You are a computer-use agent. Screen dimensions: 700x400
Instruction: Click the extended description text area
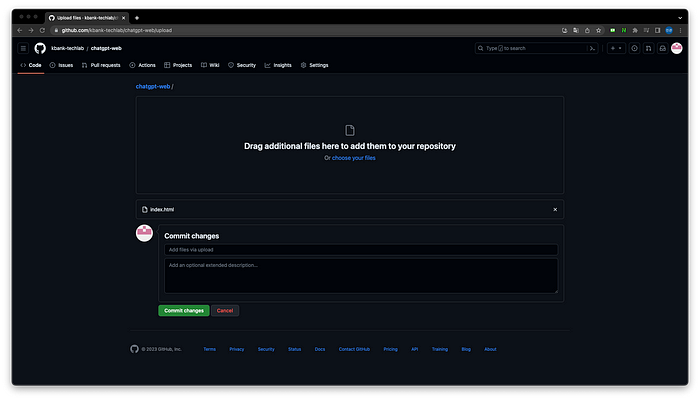coord(360,275)
